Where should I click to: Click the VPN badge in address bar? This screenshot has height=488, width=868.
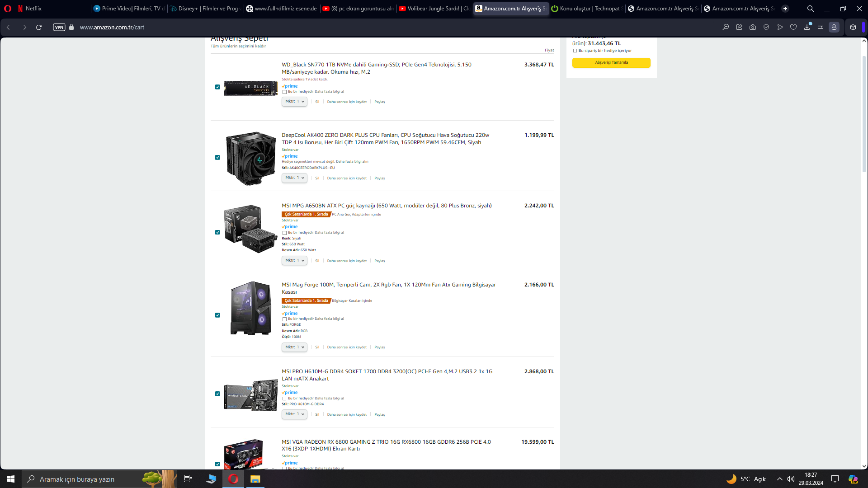tap(59, 27)
